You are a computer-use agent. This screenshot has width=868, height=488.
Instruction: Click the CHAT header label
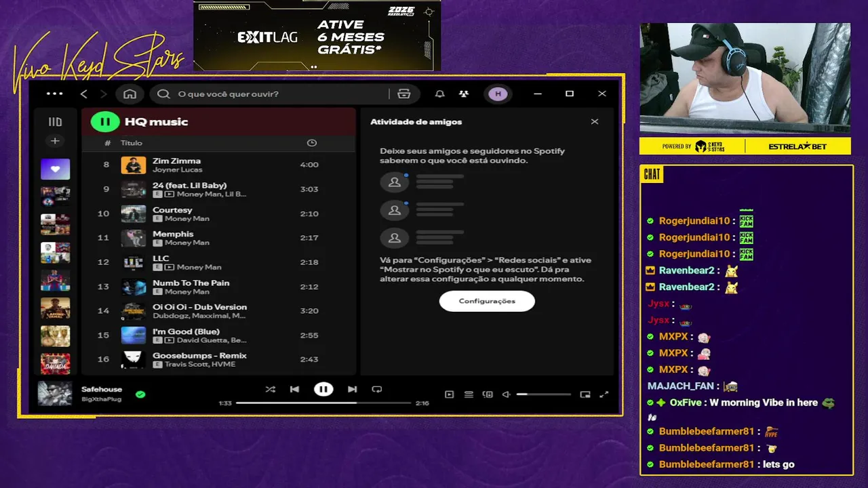coord(652,174)
